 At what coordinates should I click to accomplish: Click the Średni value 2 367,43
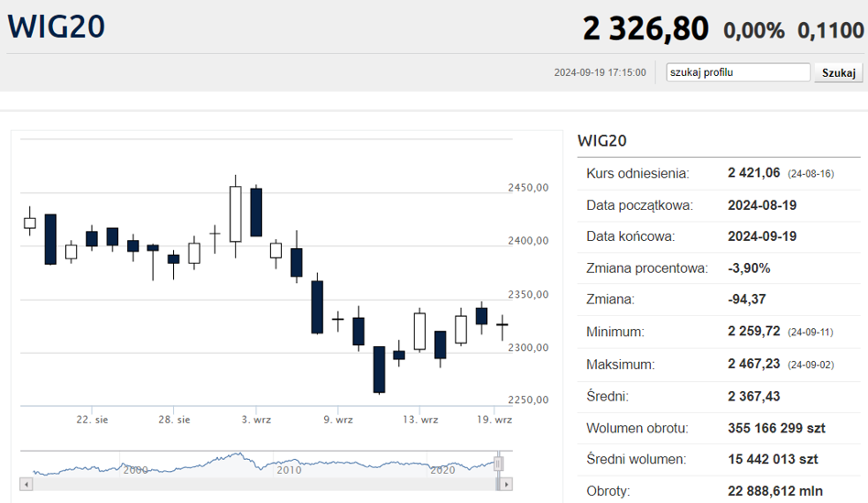point(754,396)
